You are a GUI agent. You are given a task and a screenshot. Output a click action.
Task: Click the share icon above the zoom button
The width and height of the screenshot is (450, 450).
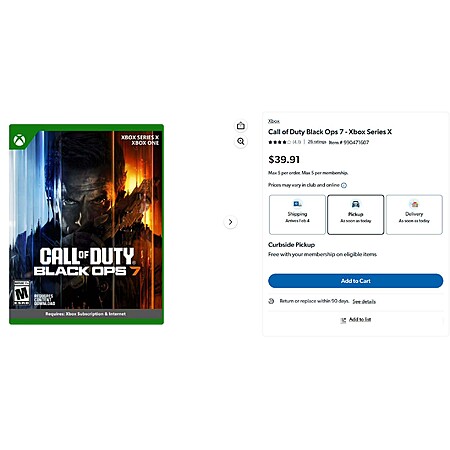(x=241, y=126)
